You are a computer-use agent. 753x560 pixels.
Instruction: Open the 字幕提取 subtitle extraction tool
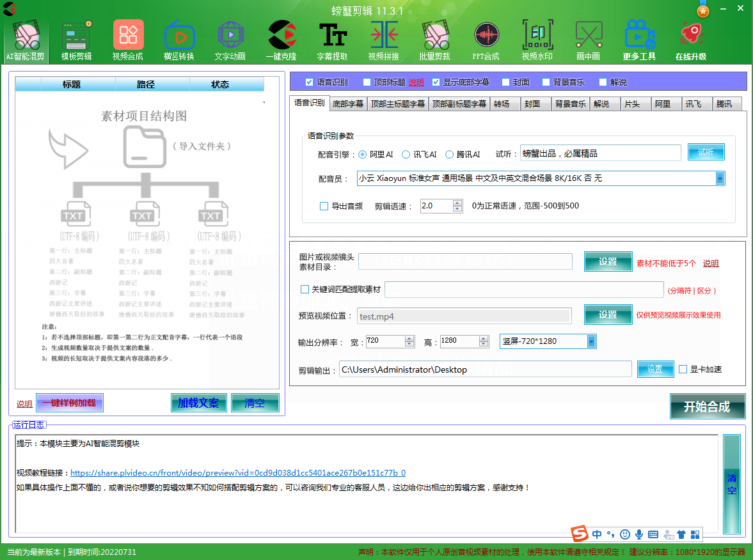point(333,37)
